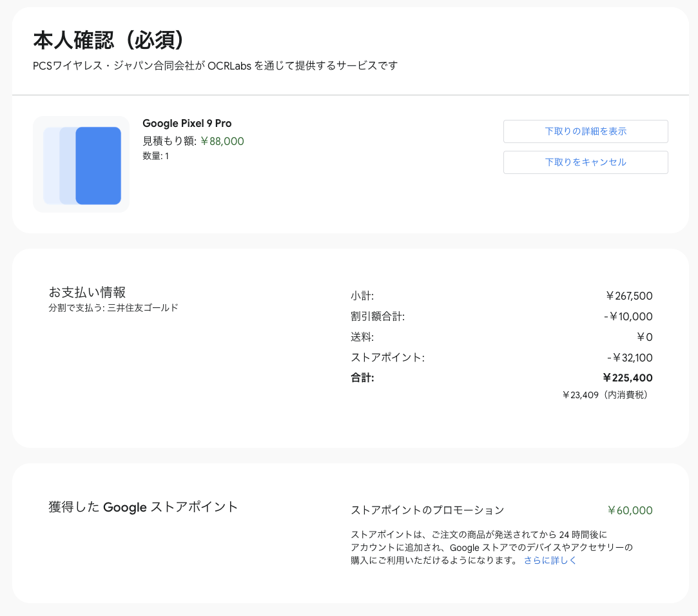Click the promotion points value ￥60,000

click(630, 510)
